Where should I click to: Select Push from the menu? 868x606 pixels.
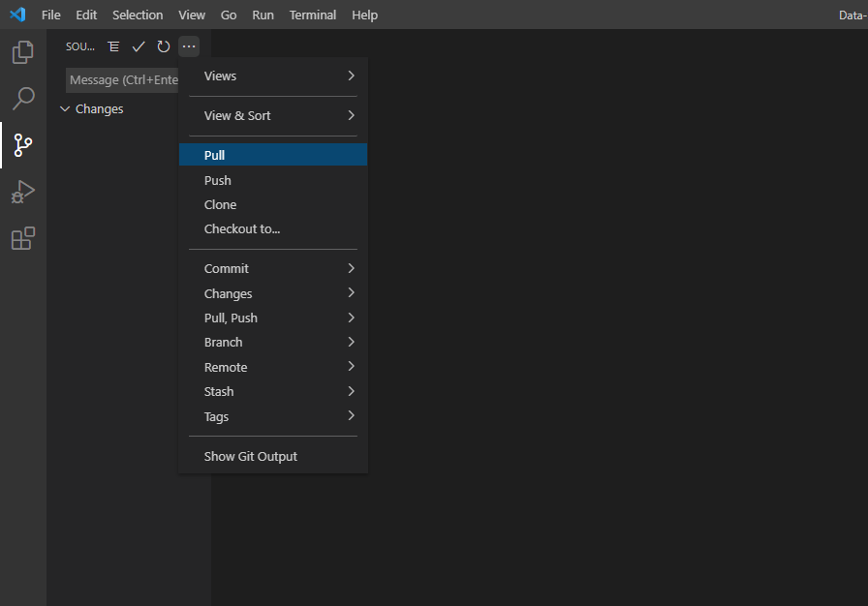(x=273, y=180)
